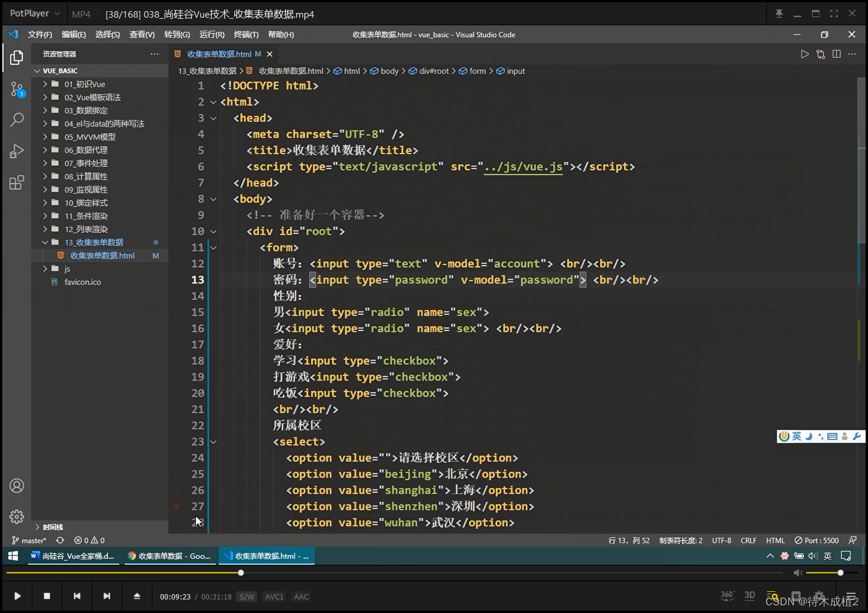Image resolution: width=868 pixels, height=613 pixels.
Task: Click the feedback icon in status bar
Action: tap(853, 540)
